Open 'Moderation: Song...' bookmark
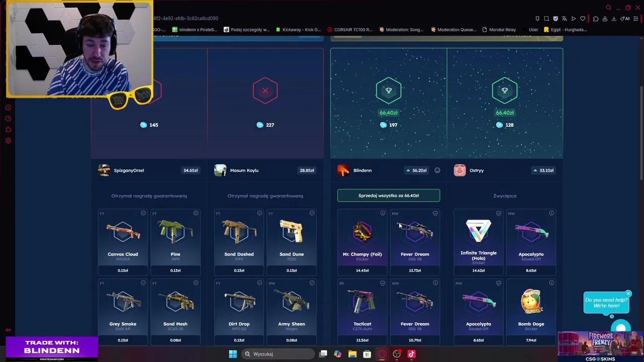 [x=401, y=30]
